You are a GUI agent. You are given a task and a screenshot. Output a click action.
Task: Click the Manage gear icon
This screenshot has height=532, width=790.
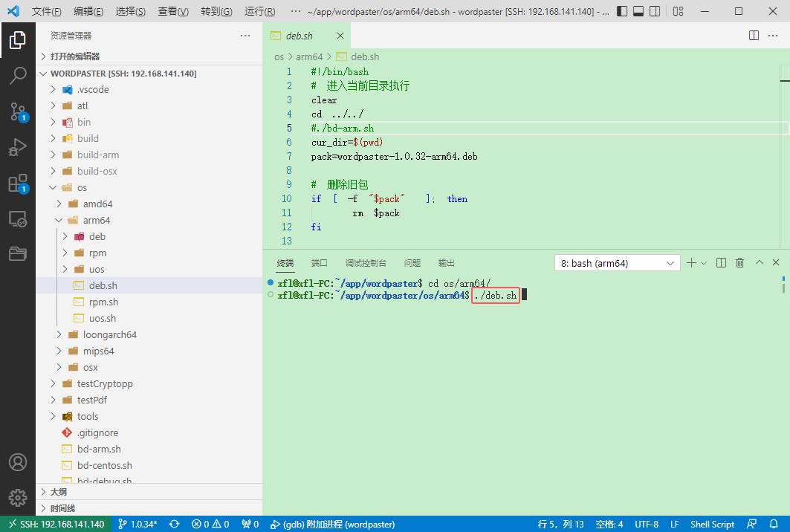point(18,497)
